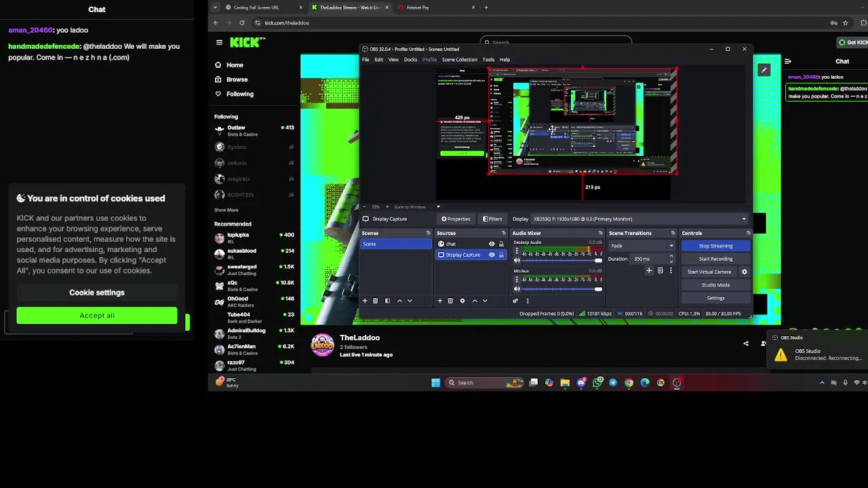Move scene up in Scenes panel
The width and height of the screenshot is (868, 488).
[x=399, y=301]
